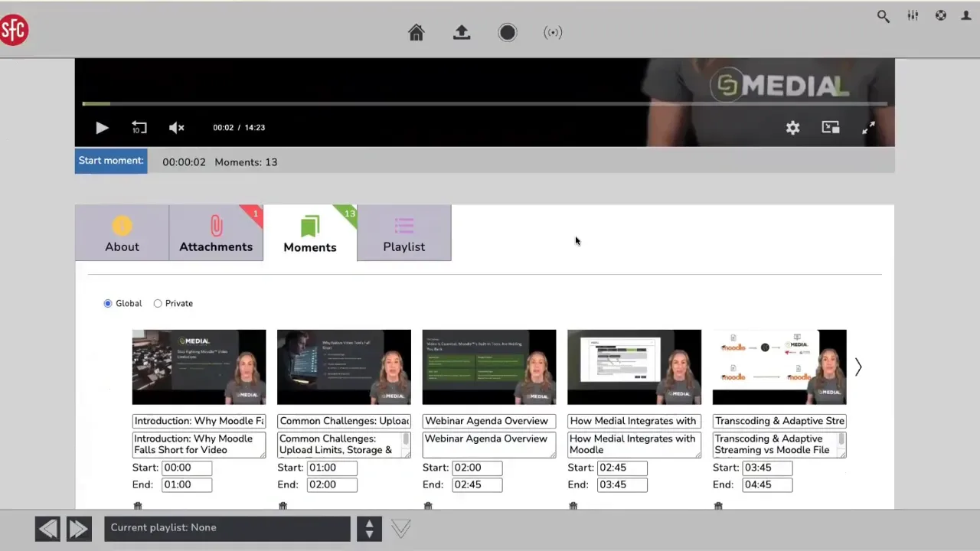Open the upload media icon
The height and width of the screenshot is (551, 980).
pos(462,32)
